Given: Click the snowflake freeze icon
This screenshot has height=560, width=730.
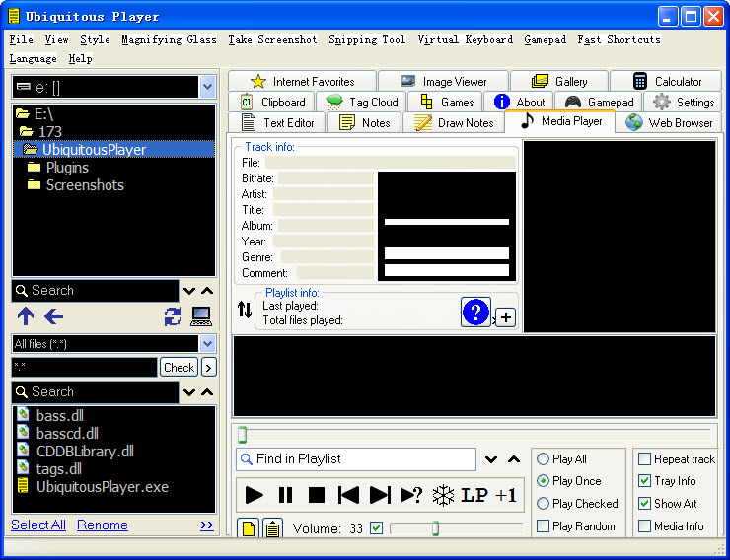Looking at the screenshot, I should [x=444, y=495].
